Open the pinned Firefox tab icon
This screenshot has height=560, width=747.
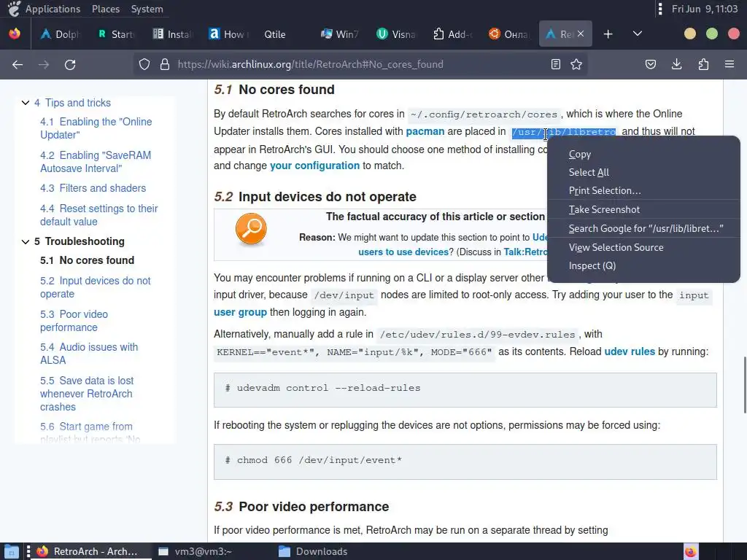[15, 34]
